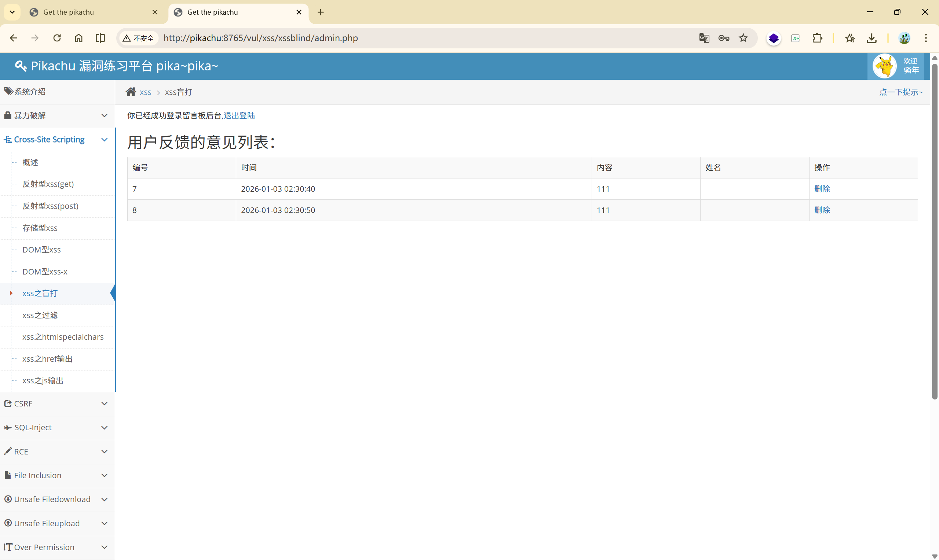This screenshot has height=560, width=939.
Task: Open the downloads icon in toolbar
Action: [x=872, y=38]
